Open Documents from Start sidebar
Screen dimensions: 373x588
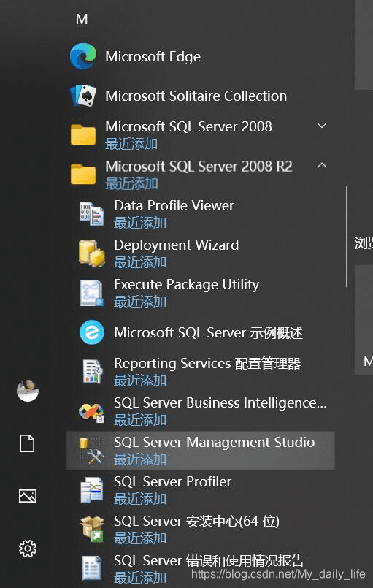27,443
